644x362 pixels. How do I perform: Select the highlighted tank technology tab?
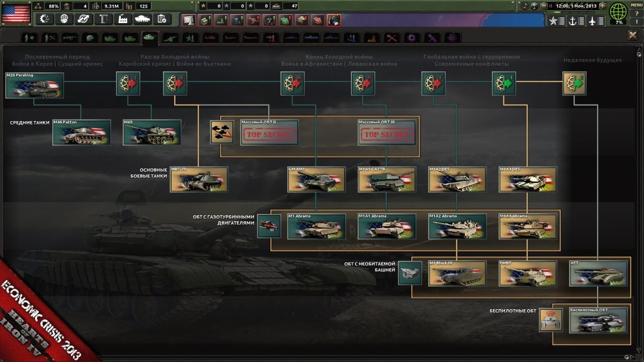click(x=149, y=38)
